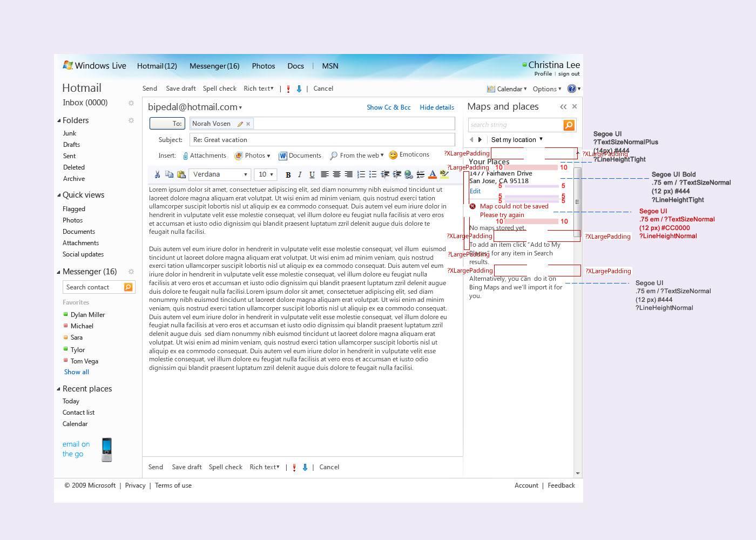
Task: Go to Photos in the top navigation
Action: coord(264,66)
